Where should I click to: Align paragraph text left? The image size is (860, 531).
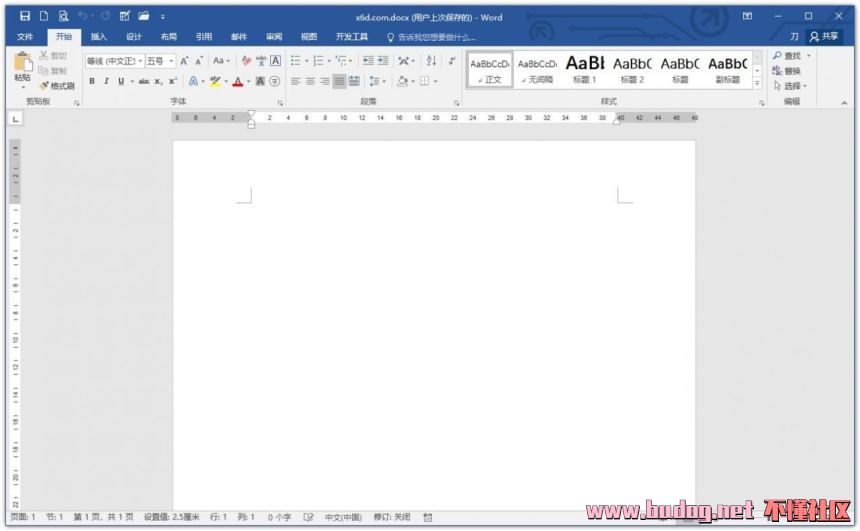[296, 81]
